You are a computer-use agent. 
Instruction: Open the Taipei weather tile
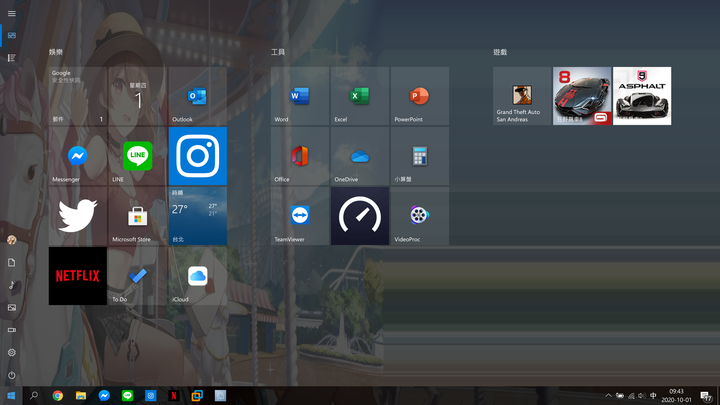click(197, 216)
